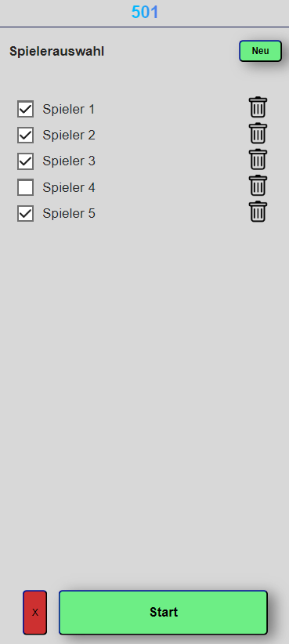Image resolution: width=289 pixels, height=644 pixels.
Task: Remove Spieler 2 using trash icon
Action: click(x=258, y=133)
